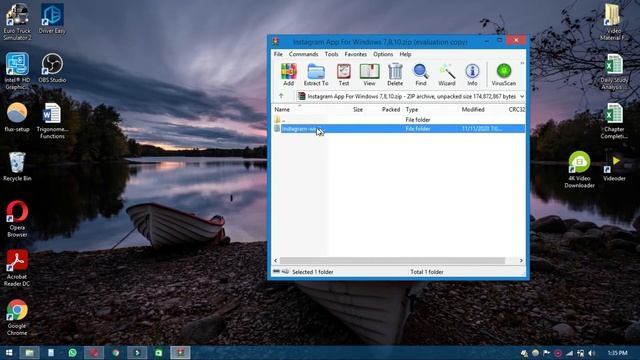Click the drive icon in status bar
This screenshot has height=360, width=640.
277,271
